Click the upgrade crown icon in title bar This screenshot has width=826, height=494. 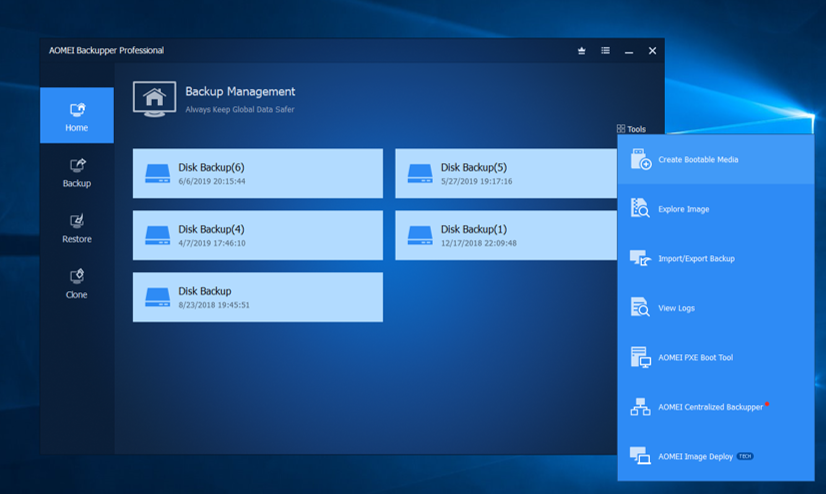582,51
